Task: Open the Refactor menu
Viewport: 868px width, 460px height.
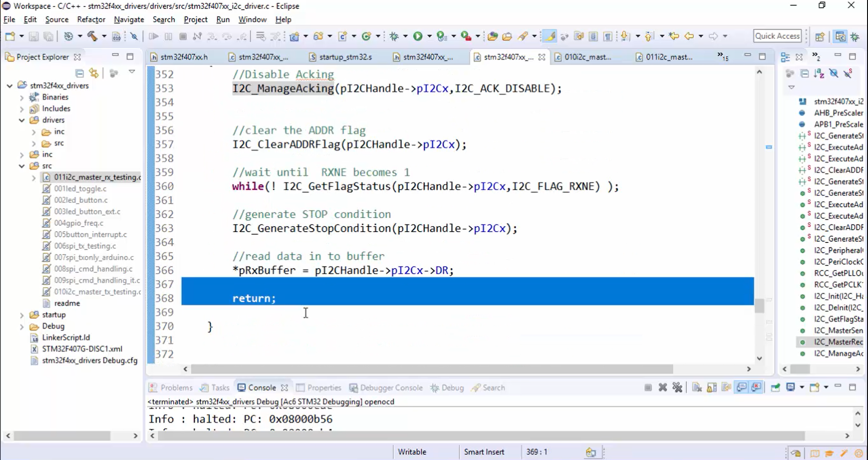Action: tap(91, 19)
